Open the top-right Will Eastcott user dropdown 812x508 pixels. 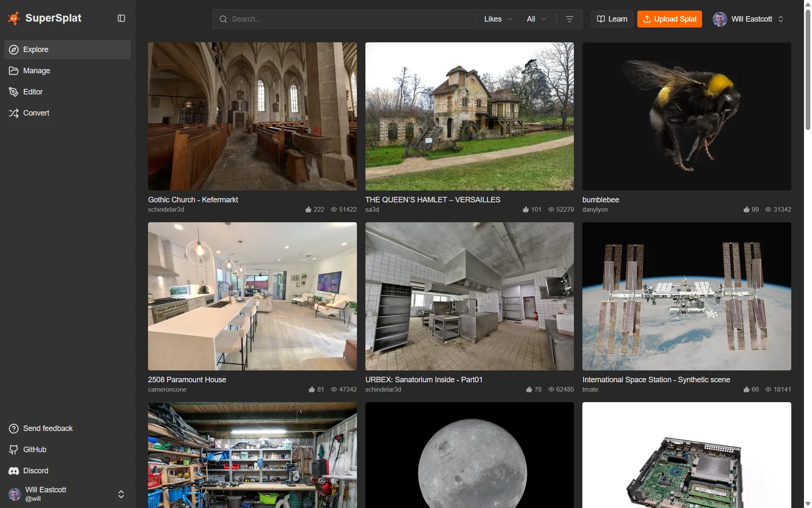[x=748, y=19]
